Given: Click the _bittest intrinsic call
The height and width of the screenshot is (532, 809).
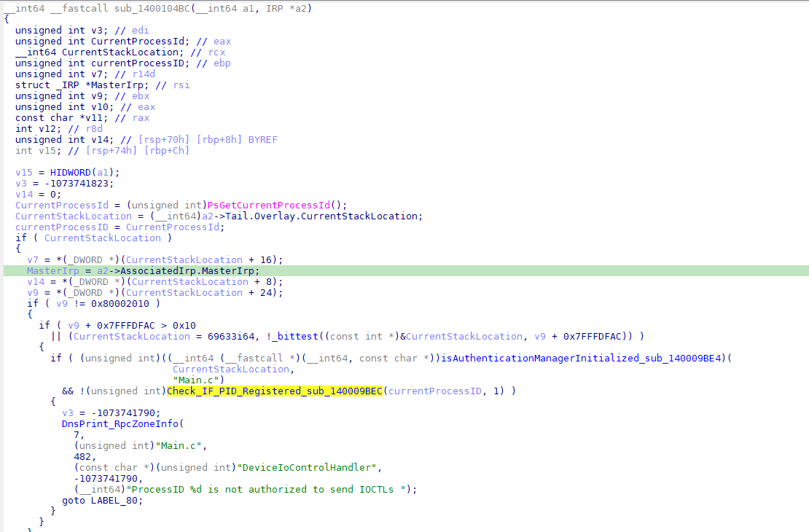Looking at the screenshot, I should pos(295,337).
